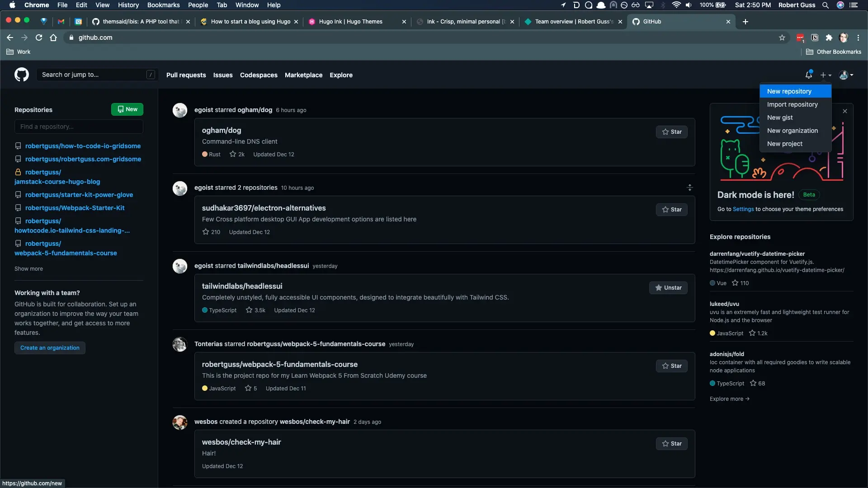Open the Bookmarks menu in menu bar
Screen dimensions: 868x488
coord(163,5)
